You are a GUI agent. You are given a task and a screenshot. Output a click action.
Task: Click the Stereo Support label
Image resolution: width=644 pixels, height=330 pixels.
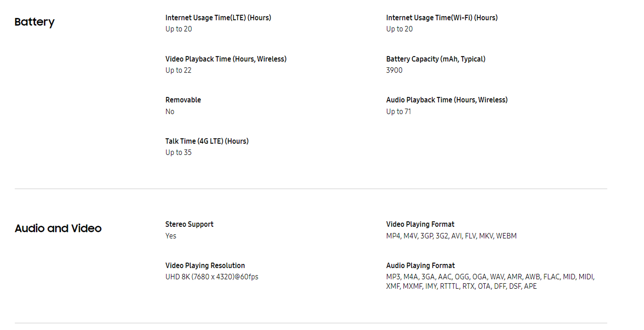[x=189, y=224]
